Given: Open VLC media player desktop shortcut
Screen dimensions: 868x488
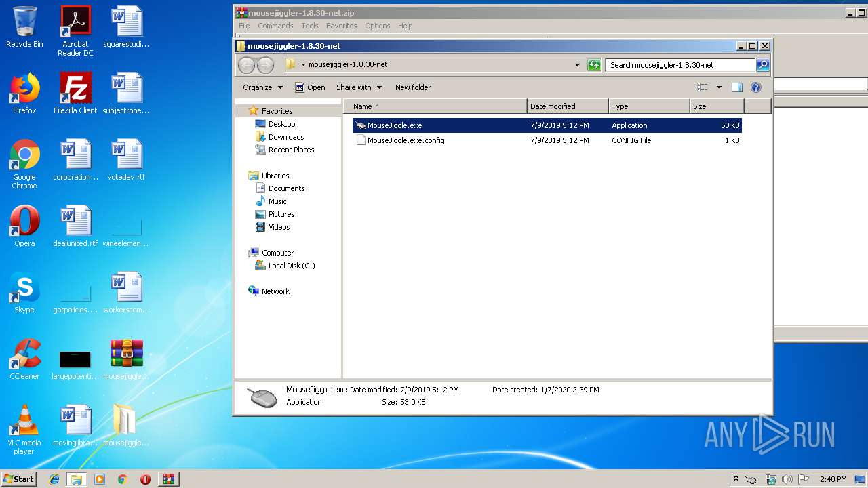Looking at the screenshot, I should pos(24,430).
